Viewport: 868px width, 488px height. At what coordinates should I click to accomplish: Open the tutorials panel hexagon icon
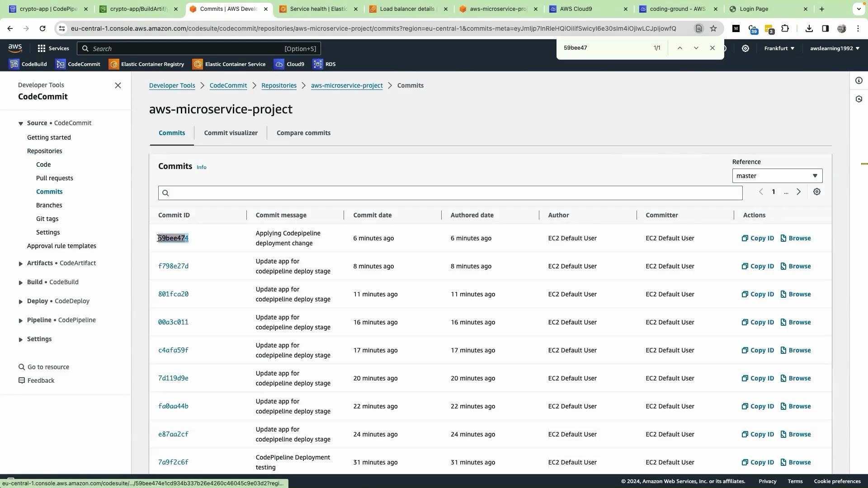pyautogui.click(x=859, y=99)
